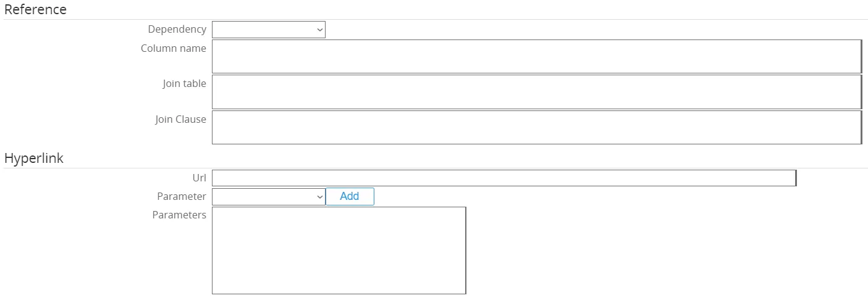The height and width of the screenshot is (298, 868).
Task: Open the Dependency dropdown
Action: click(x=268, y=30)
